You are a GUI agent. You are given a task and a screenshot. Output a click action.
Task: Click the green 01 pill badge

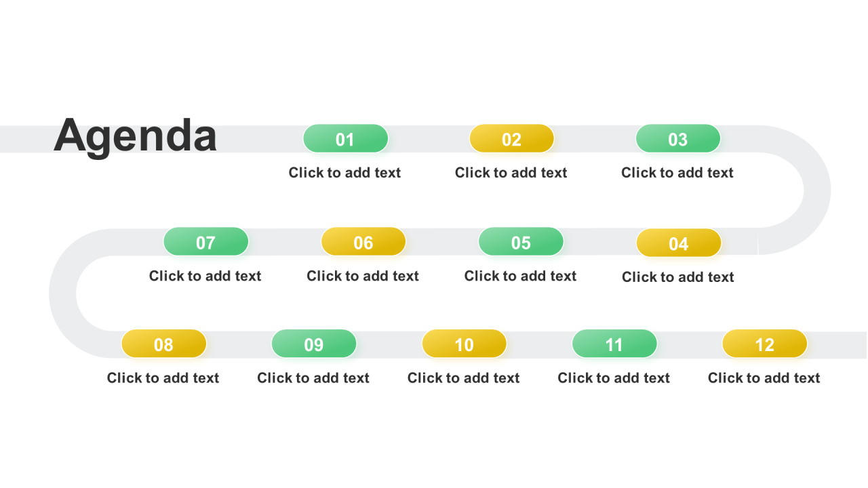(346, 139)
